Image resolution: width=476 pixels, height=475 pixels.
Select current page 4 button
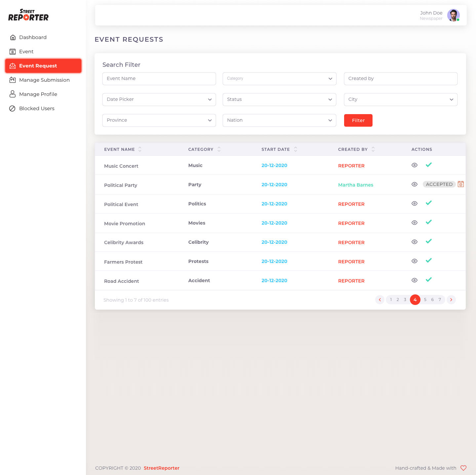415,300
